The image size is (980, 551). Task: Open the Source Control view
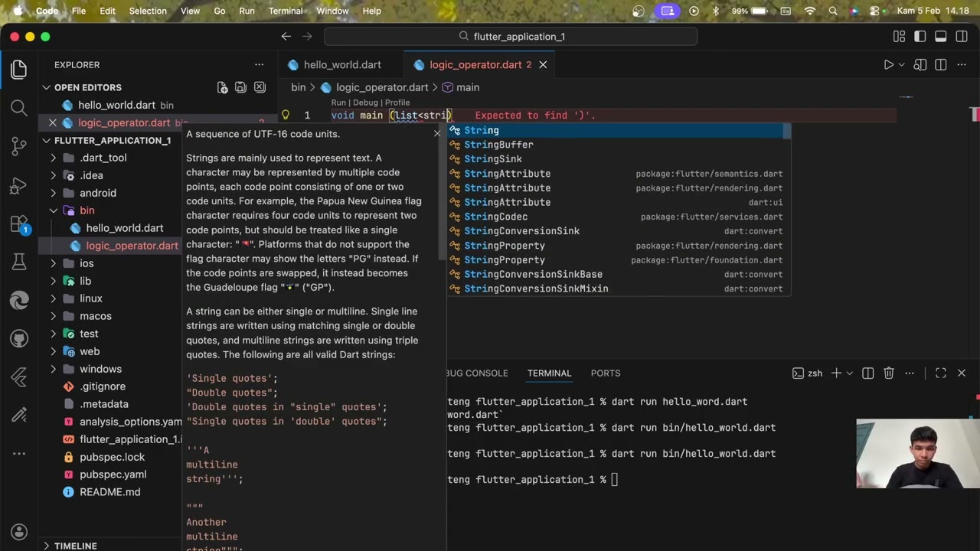19,146
